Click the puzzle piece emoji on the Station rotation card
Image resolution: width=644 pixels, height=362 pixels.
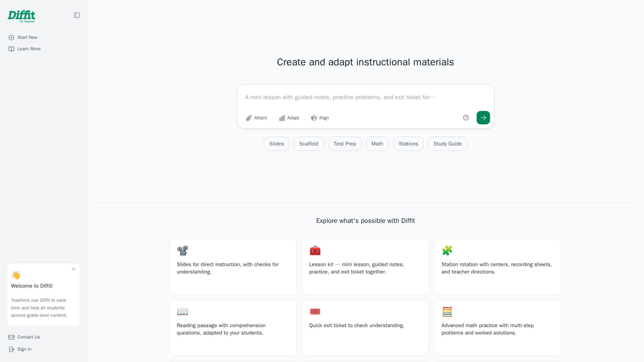coord(447,250)
